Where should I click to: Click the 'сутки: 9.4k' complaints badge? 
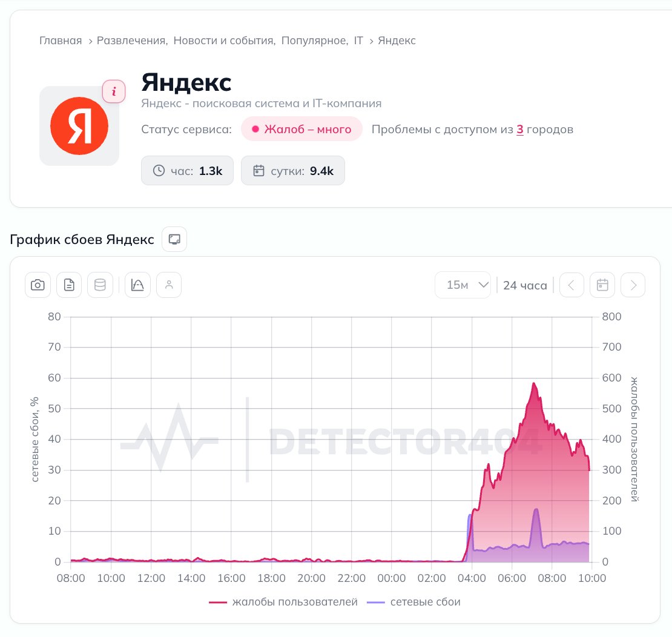click(x=293, y=171)
